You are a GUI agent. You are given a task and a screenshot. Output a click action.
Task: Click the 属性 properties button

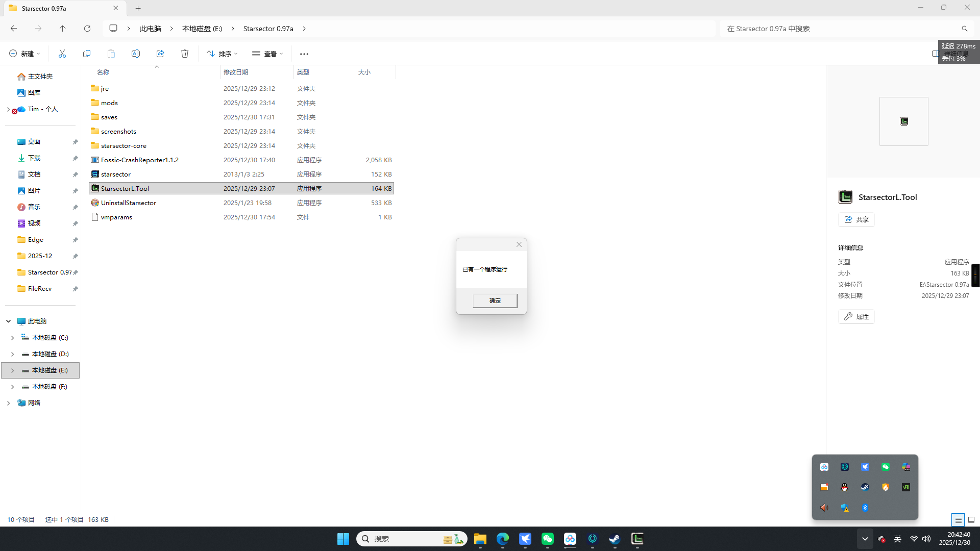pyautogui.click(x=856, y=316)
